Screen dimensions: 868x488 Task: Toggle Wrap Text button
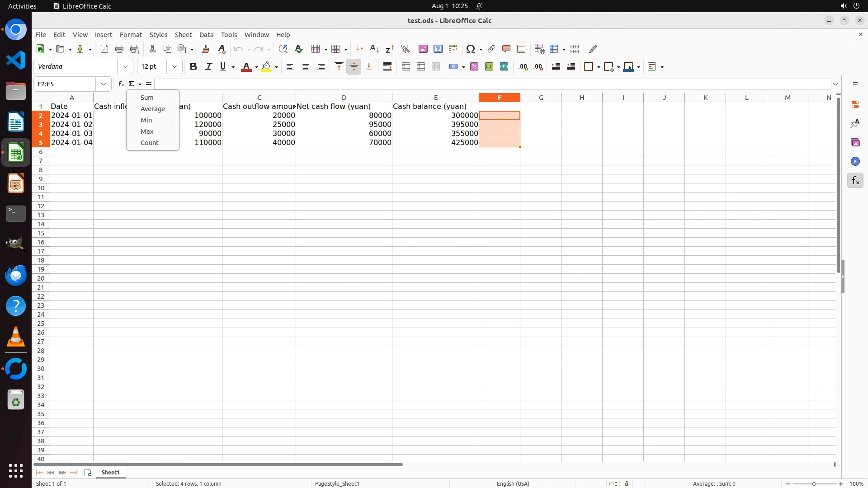[x=387, y=67]
